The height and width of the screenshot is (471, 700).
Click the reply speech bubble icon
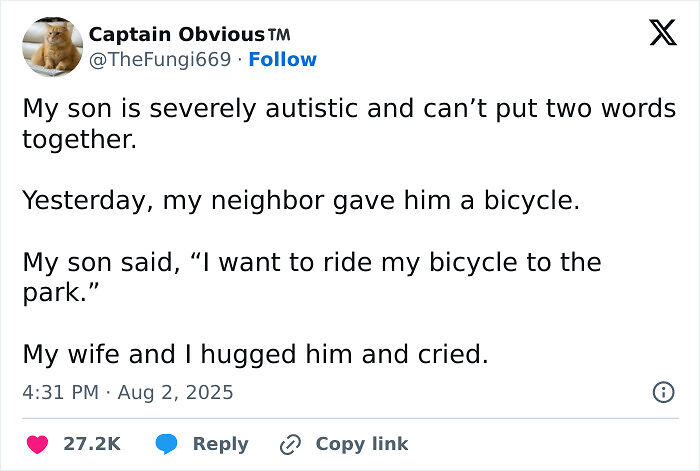167,444
